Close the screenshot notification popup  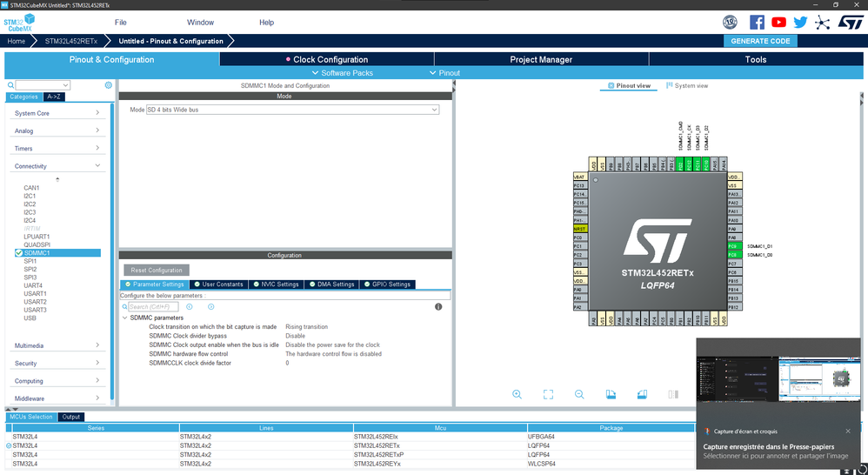[848, 432]
